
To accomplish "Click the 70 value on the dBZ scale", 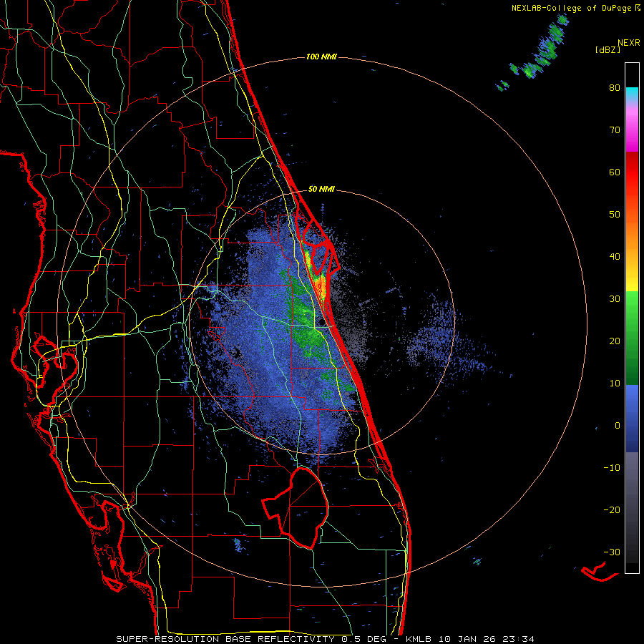I will pos(615,130).
